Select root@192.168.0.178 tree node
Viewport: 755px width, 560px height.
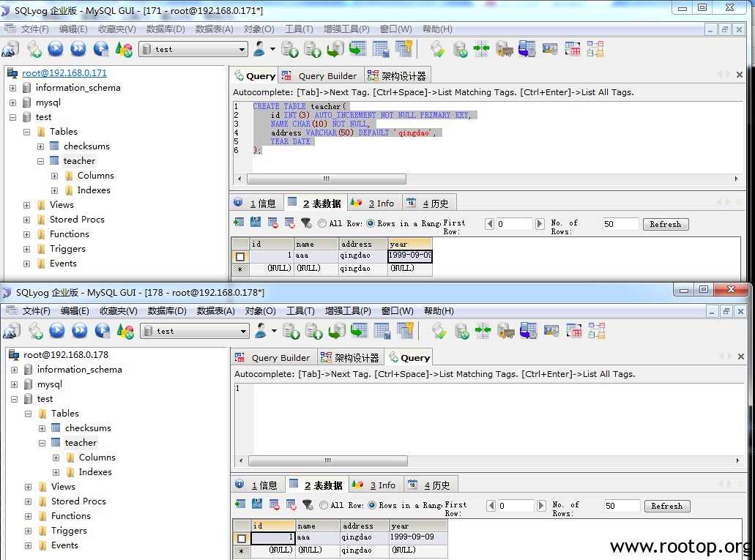66,354
